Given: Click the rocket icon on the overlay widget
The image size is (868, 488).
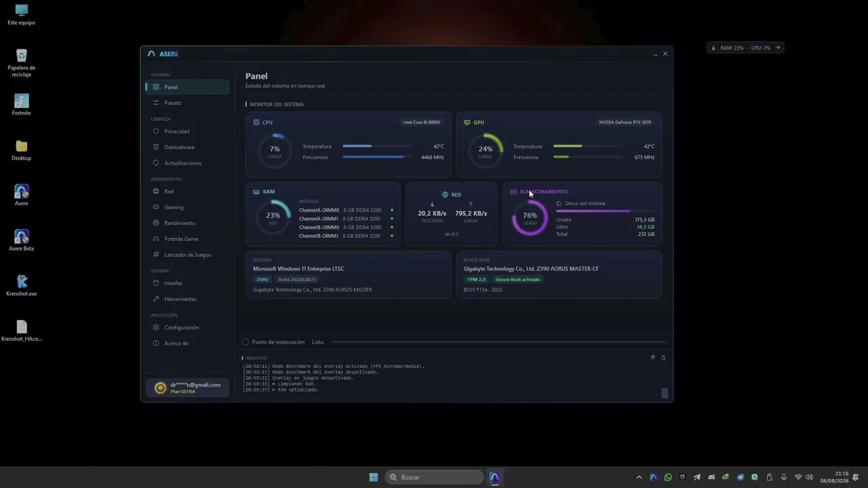Looking at the screenshot, I should tap(713, 48).
